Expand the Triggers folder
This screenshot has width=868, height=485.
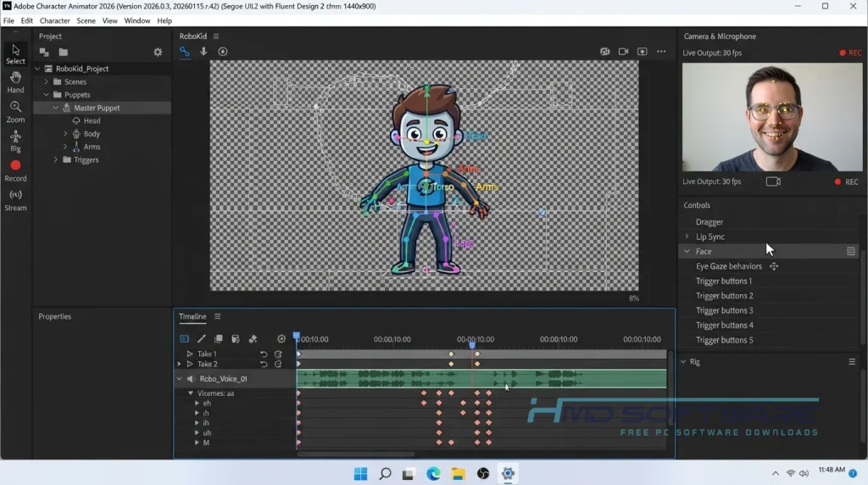(x=55, y=159)
